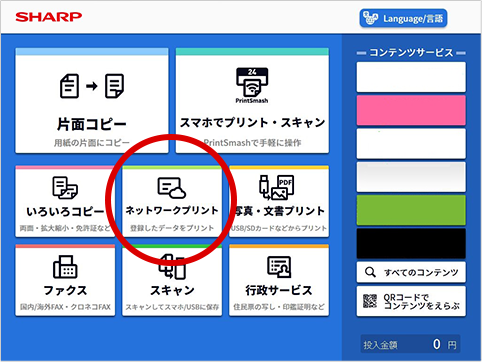Tap the network print cloud icon
The width and height of the screenshot is (482, 362).
pyautogui.click(x=172, y=188)
